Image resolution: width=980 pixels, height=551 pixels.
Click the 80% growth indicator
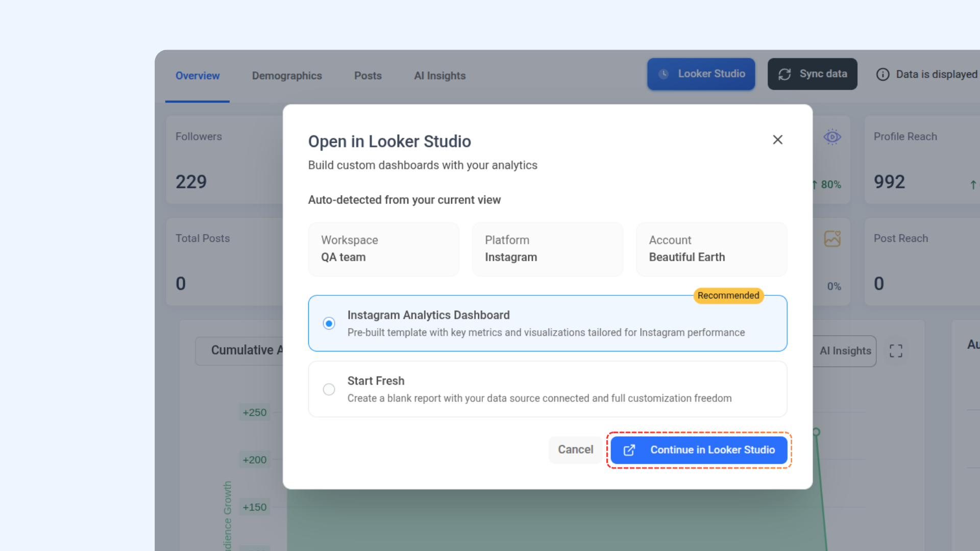(826, 185)
